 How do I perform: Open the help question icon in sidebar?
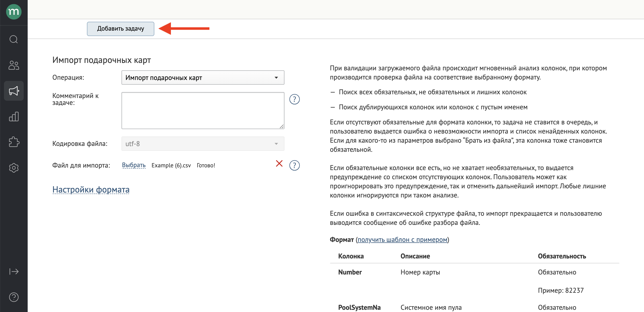14,297
